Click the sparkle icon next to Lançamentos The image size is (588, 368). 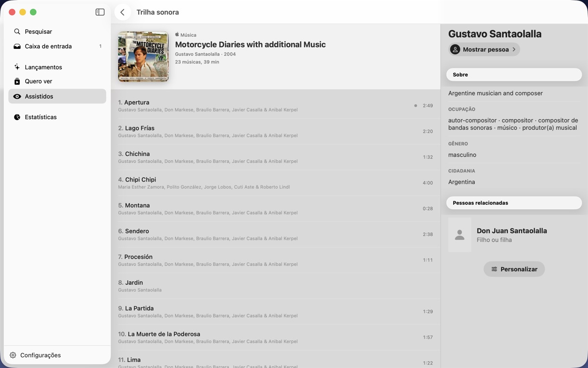pyautogui.click(x=17, y=67)
